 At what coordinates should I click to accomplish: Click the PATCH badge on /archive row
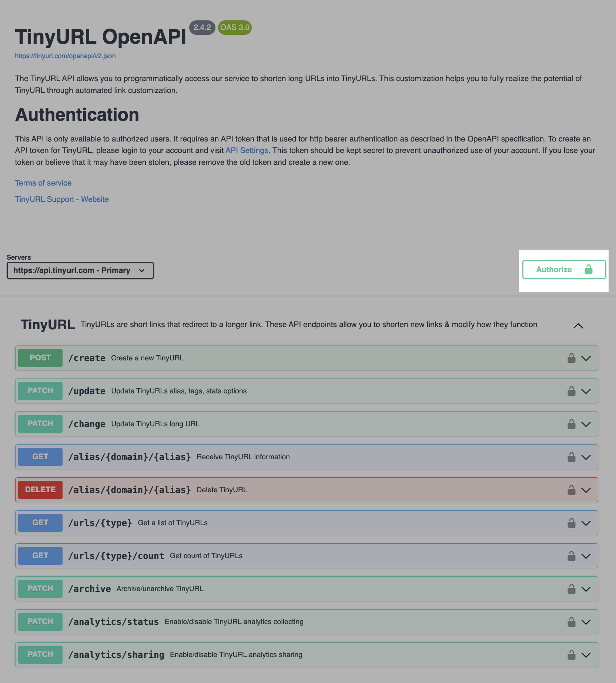40,589
